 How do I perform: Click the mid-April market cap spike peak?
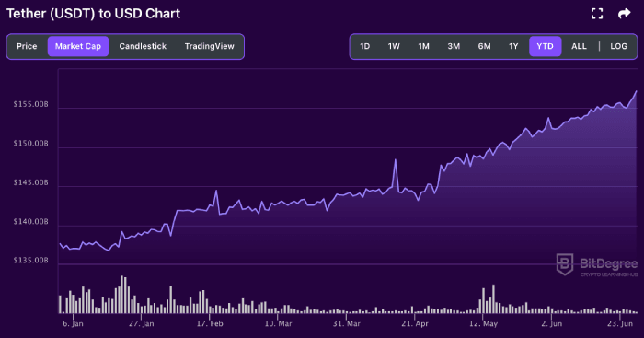coord(395,159)
